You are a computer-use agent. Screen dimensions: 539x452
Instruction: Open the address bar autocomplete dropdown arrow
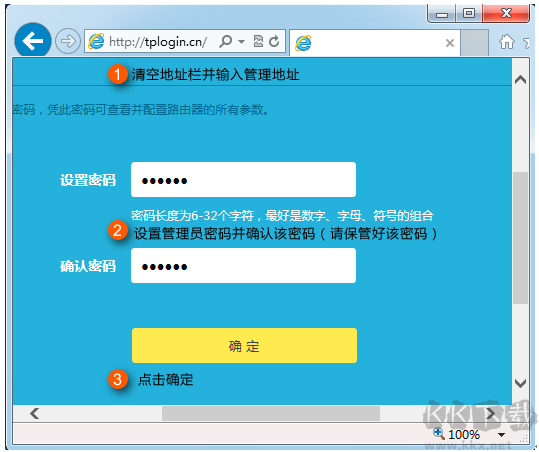click(x=242, y=42)
